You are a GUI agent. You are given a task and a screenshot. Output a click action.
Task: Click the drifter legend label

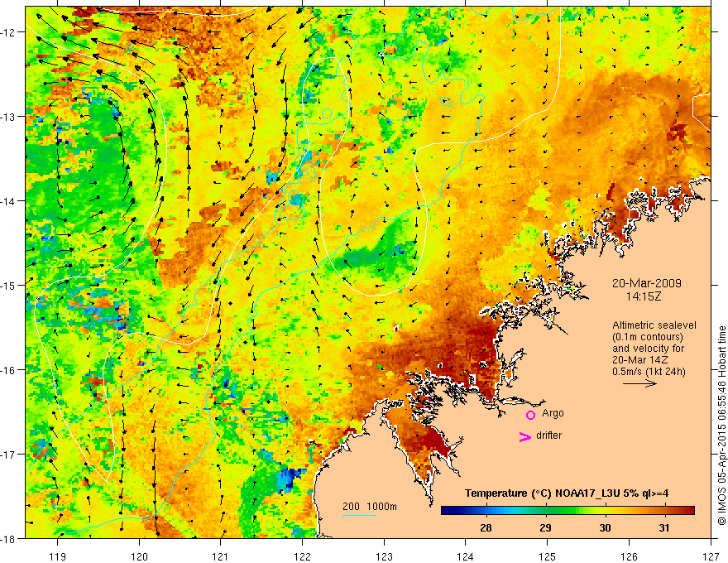point(548,435)
